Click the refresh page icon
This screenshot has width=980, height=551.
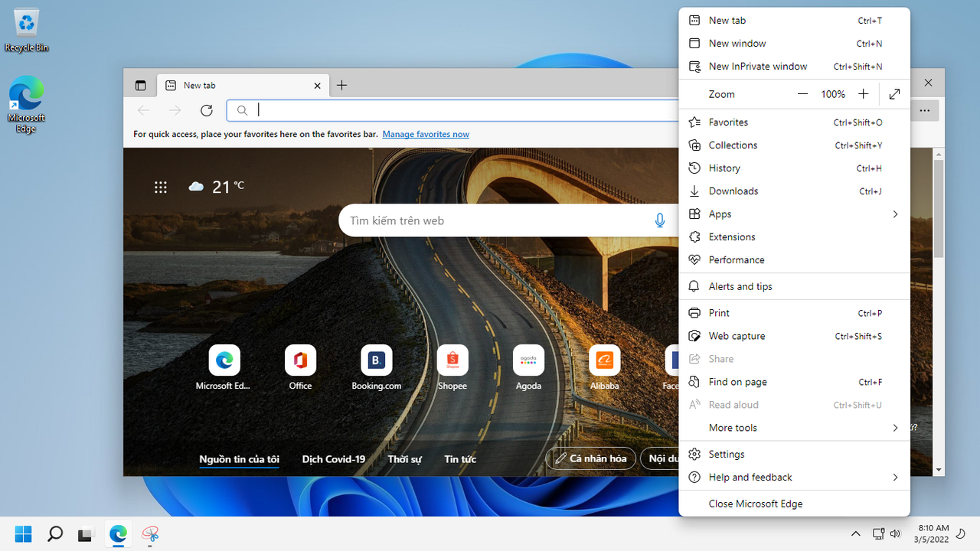(206, 110)
